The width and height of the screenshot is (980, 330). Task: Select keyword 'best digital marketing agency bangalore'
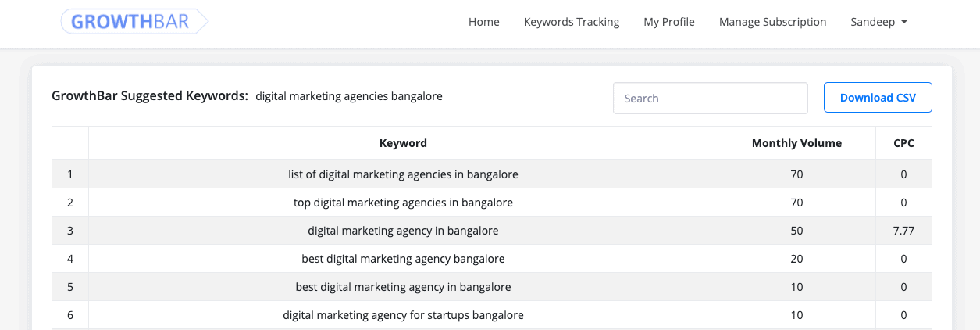click(403, 259)
